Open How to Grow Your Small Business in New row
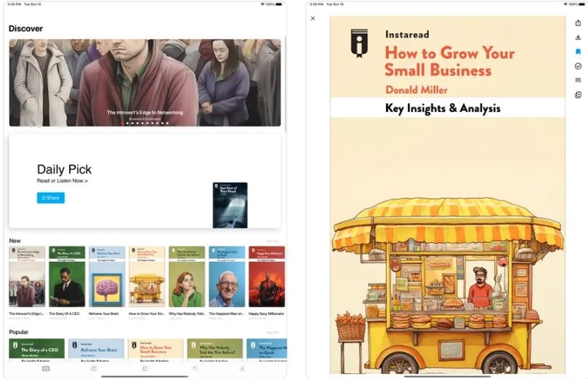588x379 pixels. 147,277
